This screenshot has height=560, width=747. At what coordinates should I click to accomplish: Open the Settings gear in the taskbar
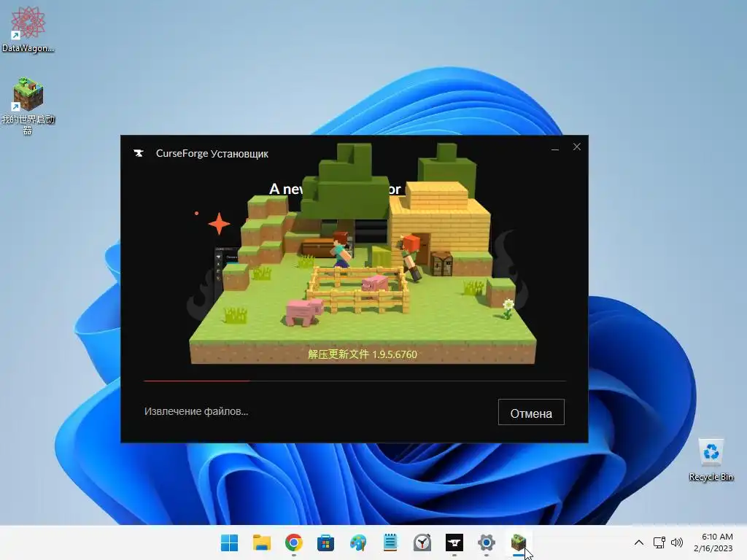pyautogui.click(x=487, y=542)
